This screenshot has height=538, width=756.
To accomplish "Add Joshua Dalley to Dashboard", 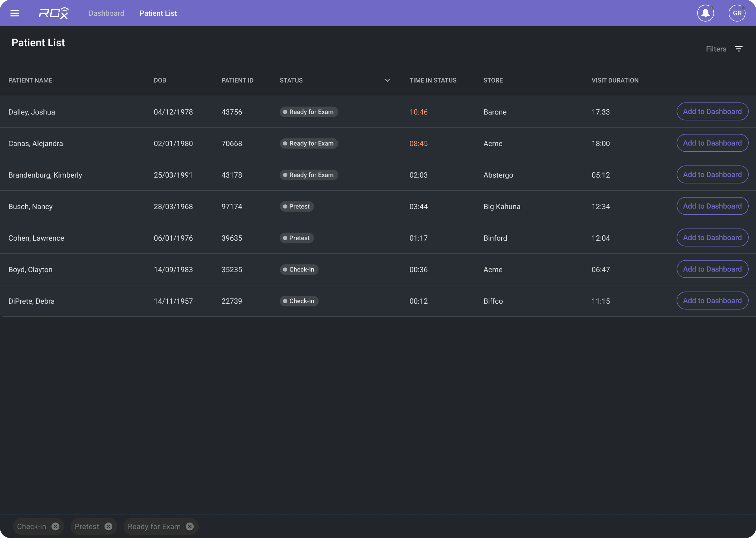I will (712, 111).
